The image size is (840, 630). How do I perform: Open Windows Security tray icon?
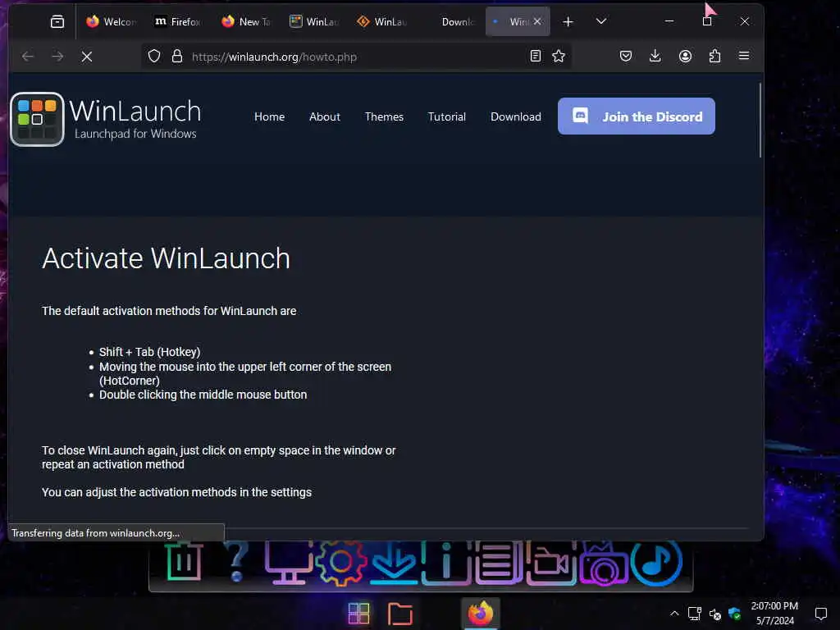[x=734, y=614]
